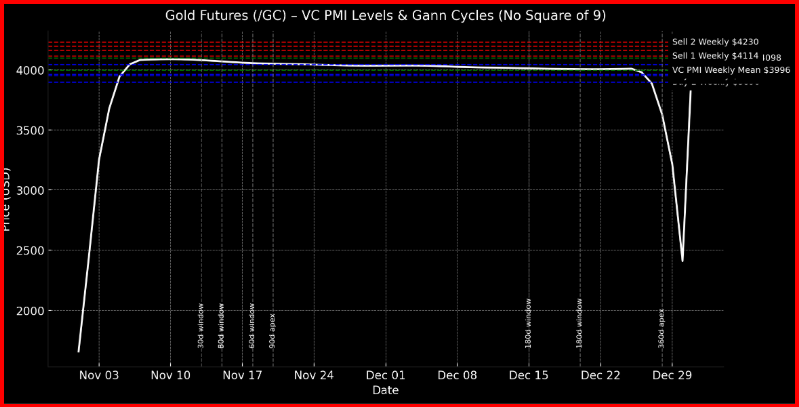Click the Nov 24 date tick

tap(314, 375)
